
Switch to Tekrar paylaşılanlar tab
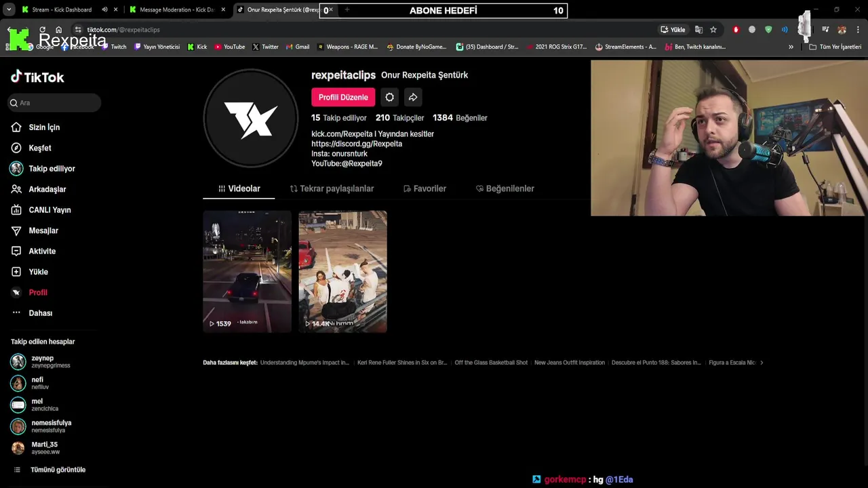[x=332, y=188]
